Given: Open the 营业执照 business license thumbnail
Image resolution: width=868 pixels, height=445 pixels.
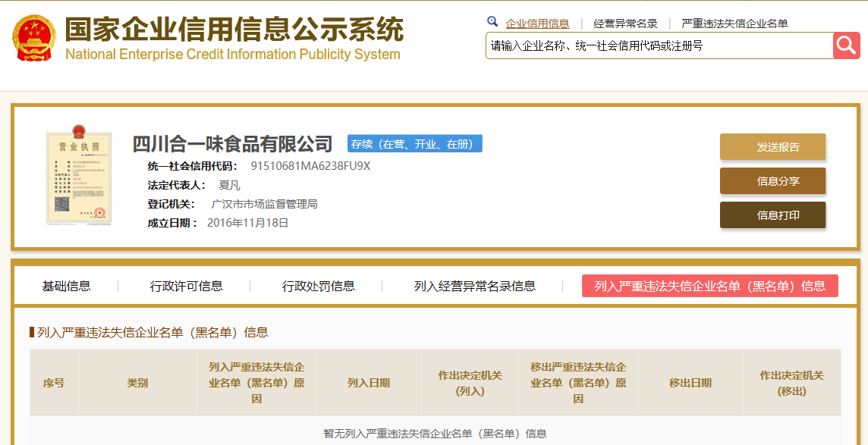Looking at the screenshot, I should (79, 174).
